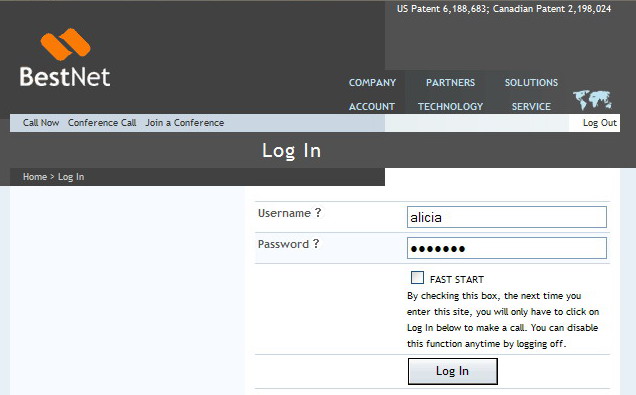Click the Username field label
Image resolution: width=636 pixels, height=395 pixels.
[284, 213]
